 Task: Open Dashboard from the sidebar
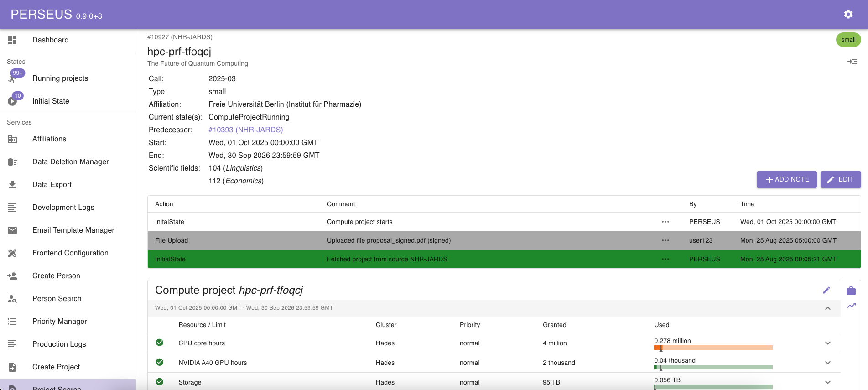click(x=50, y=40)
